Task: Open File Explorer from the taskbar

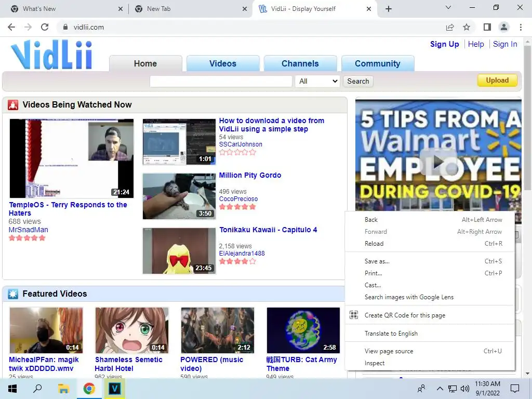Action: pos(63,389)
